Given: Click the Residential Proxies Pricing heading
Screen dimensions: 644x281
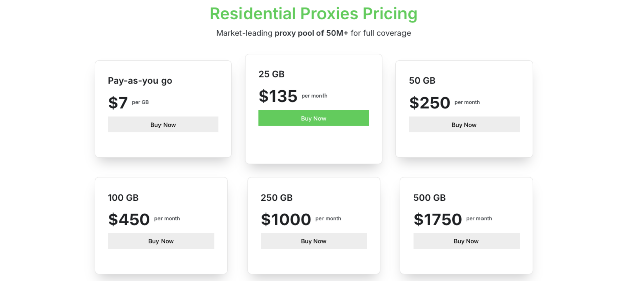Looking at the screenshot, I should [x=313, y=13].
